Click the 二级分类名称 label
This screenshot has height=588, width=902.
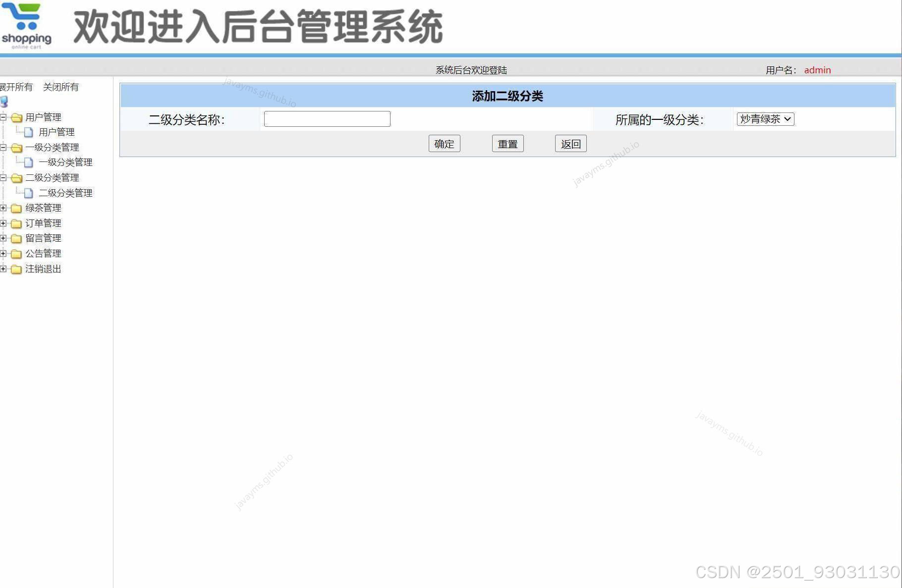(x=187, y=120)
